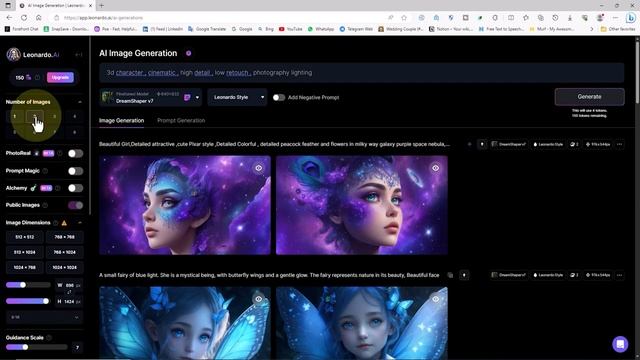This screenshot has width=640, height=360.
Task: Open browser home page
Action: pos(39,18)
